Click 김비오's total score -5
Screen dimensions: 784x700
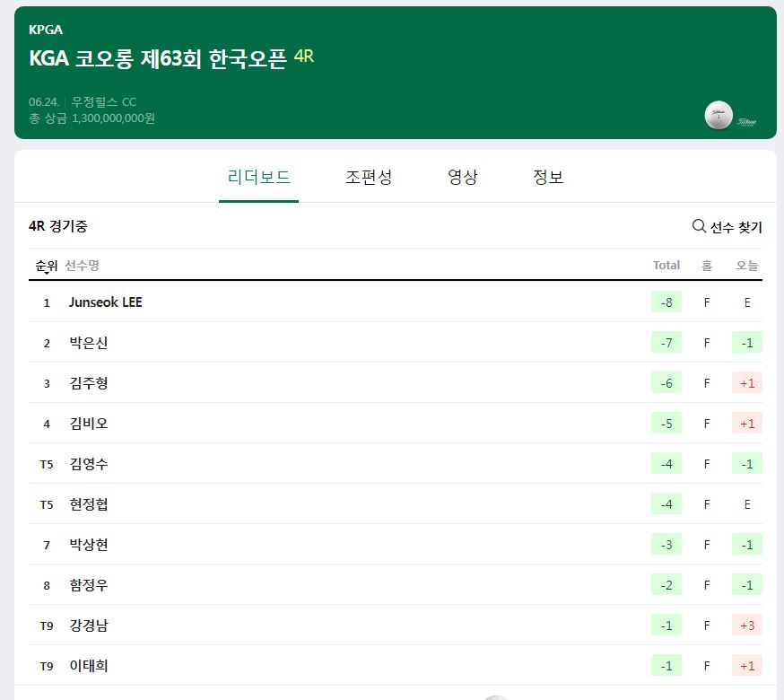[666, 424]
